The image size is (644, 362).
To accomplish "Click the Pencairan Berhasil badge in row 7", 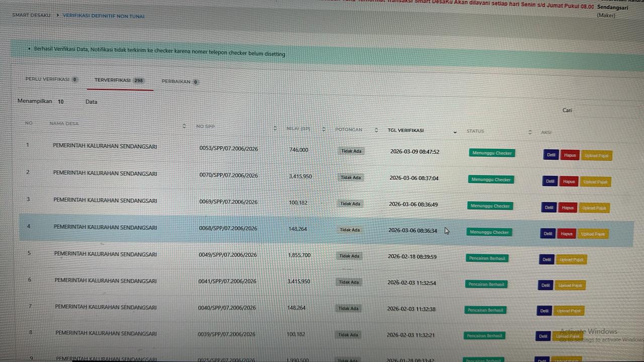I will pos(485,310).
